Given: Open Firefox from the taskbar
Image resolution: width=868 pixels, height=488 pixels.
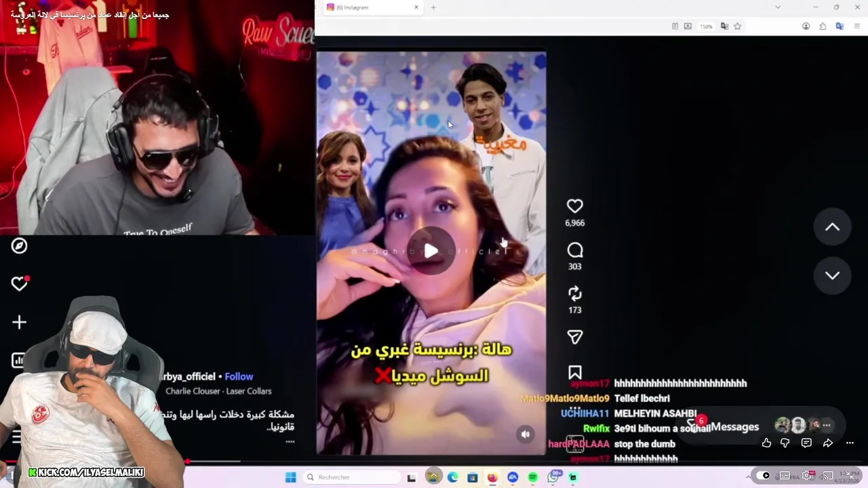Looking at the screenshot, I should coord(492,477).
